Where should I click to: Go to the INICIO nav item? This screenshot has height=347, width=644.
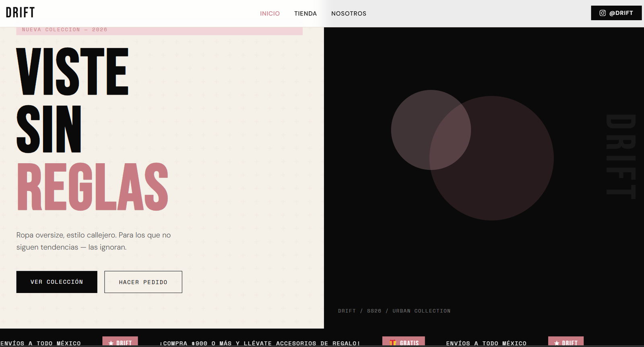click(x=270, y=14)
